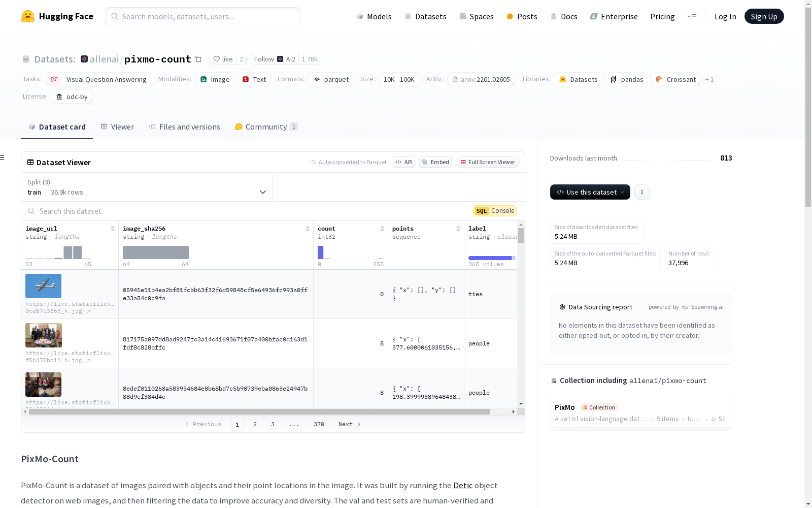Click the 10K - 100K size tag

pos(399,80)
